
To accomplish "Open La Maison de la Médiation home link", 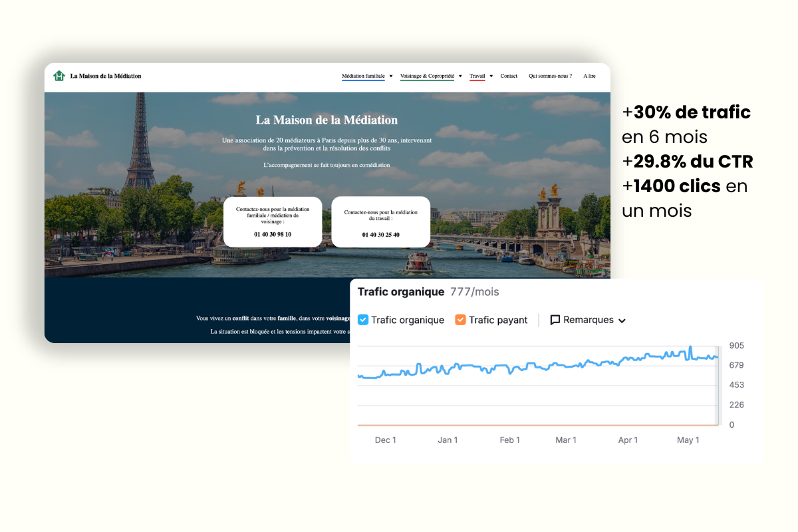I will coord(106,76).
